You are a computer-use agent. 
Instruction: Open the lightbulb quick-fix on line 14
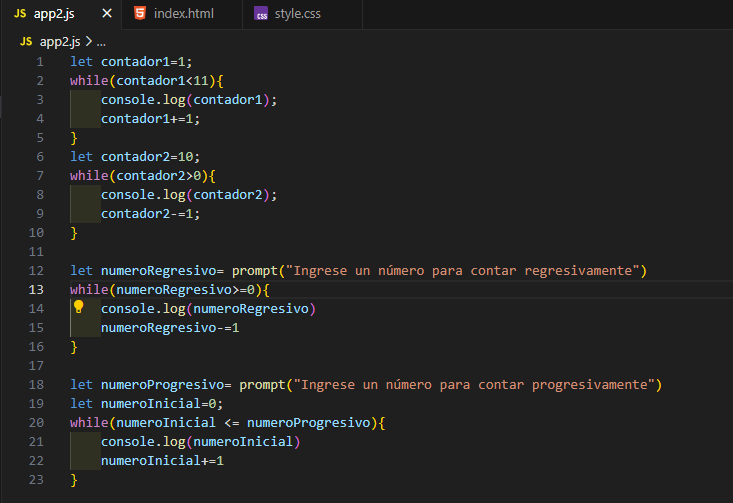[x=79, y=307]
